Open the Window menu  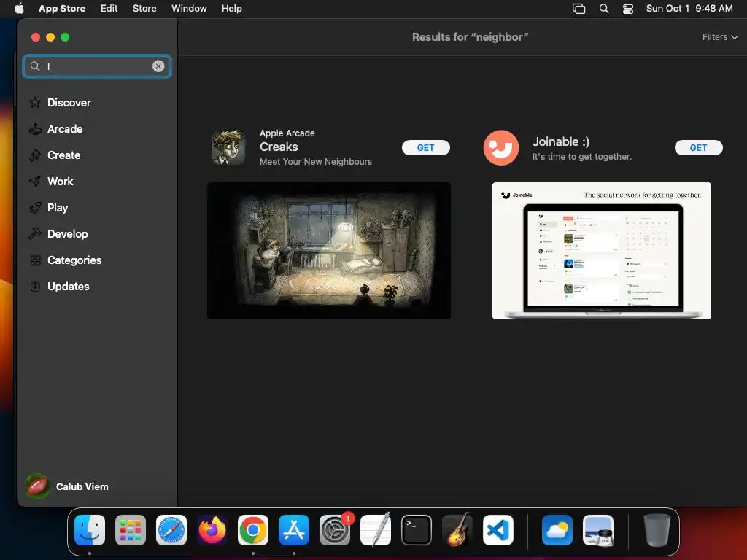(189, 9)
